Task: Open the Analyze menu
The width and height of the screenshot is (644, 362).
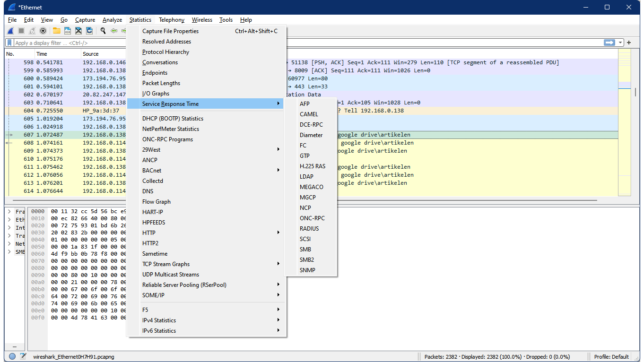Action: [x=112, y=20]
